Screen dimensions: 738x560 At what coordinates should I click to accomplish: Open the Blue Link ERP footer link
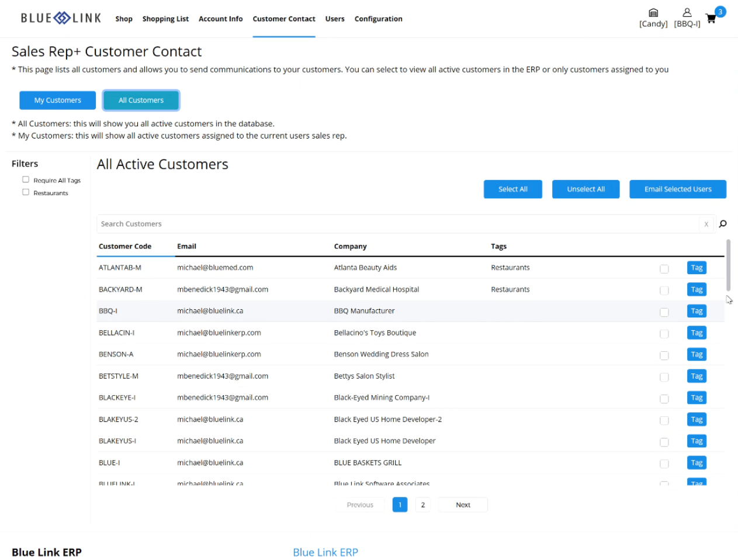coord(325,552)
